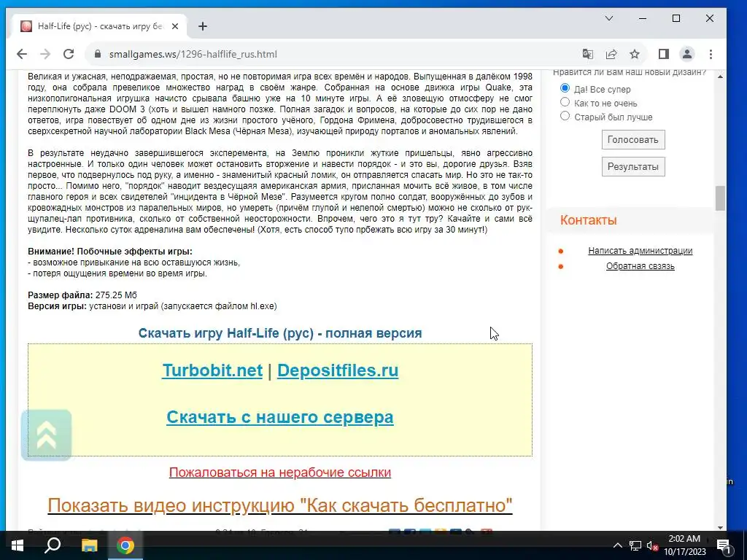Click the 'Голосовать' vote button
Screen dimensions: 747x560
pos(633,140)
